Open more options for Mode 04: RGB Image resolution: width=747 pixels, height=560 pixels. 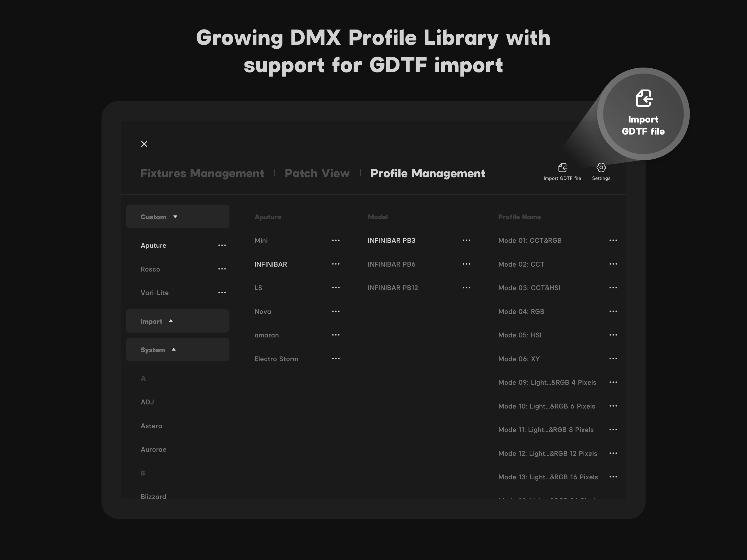point(613,311)
